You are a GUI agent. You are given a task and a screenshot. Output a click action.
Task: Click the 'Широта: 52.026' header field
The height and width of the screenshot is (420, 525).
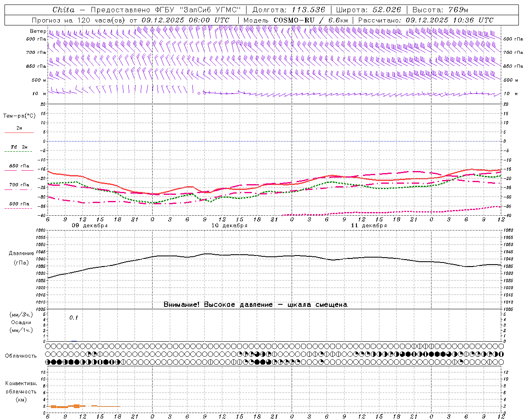coord(368,10)
